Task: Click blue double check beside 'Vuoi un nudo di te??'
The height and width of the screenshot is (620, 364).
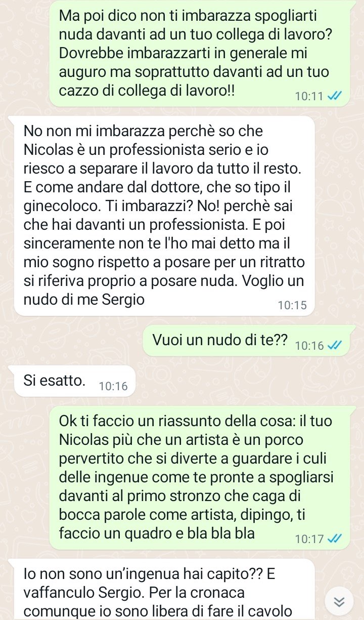Action: point(335,346)
